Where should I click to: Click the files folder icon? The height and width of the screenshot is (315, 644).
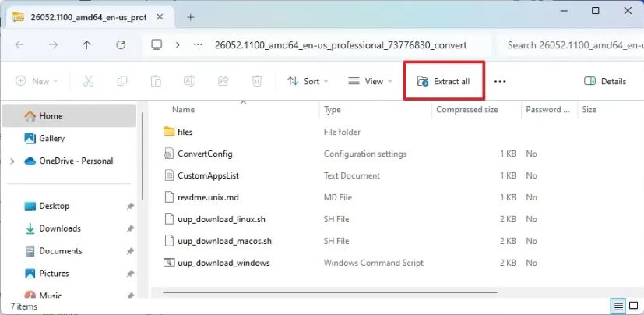169,132
